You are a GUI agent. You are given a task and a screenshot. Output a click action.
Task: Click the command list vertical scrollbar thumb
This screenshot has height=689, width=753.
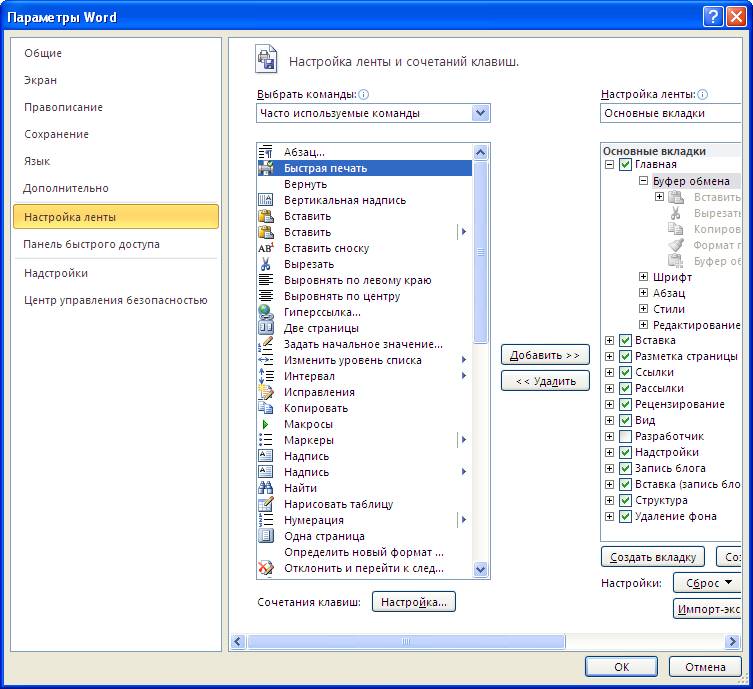480,252
